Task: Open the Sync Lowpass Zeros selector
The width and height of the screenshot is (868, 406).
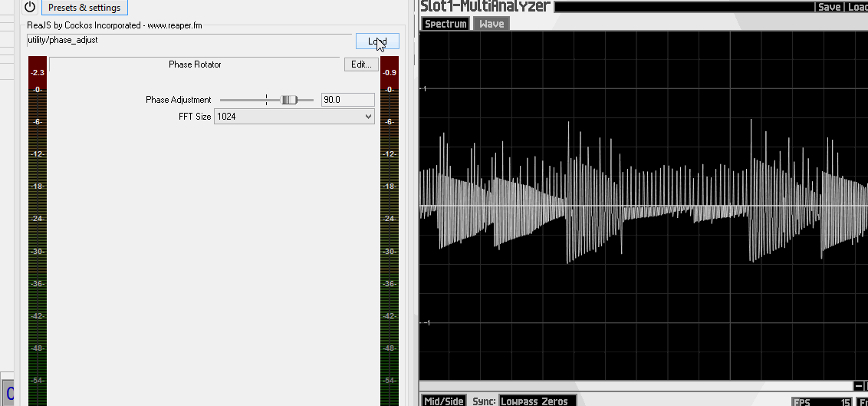Action: 537,401
